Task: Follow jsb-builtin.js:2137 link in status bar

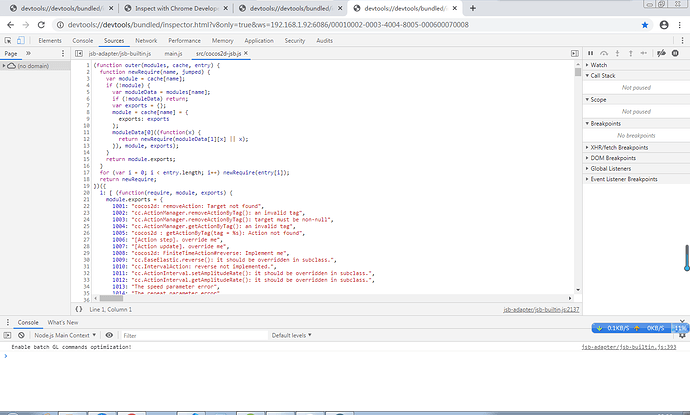Action: click(x=541, y=309)
